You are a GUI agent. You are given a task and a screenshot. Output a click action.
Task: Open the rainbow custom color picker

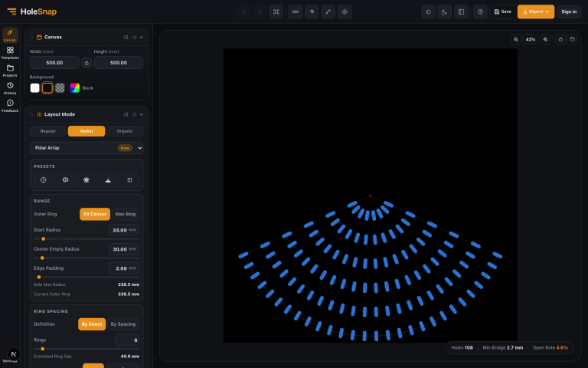click(x=75, y=88)
